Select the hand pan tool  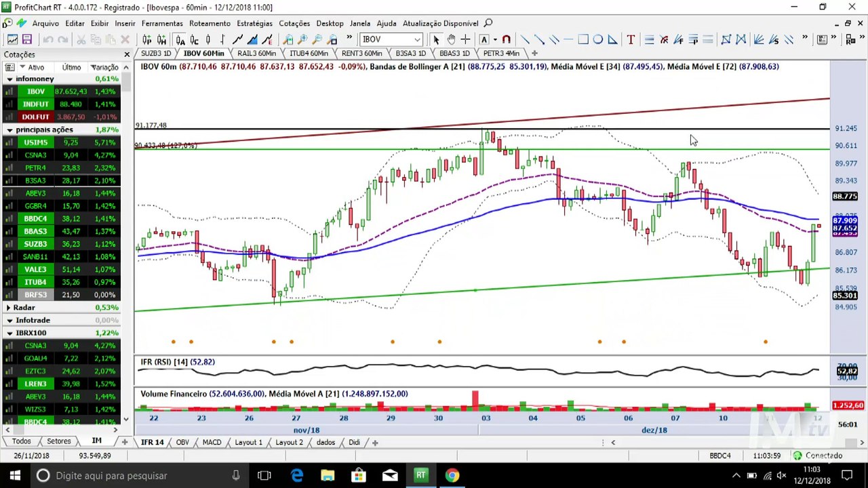451,39
